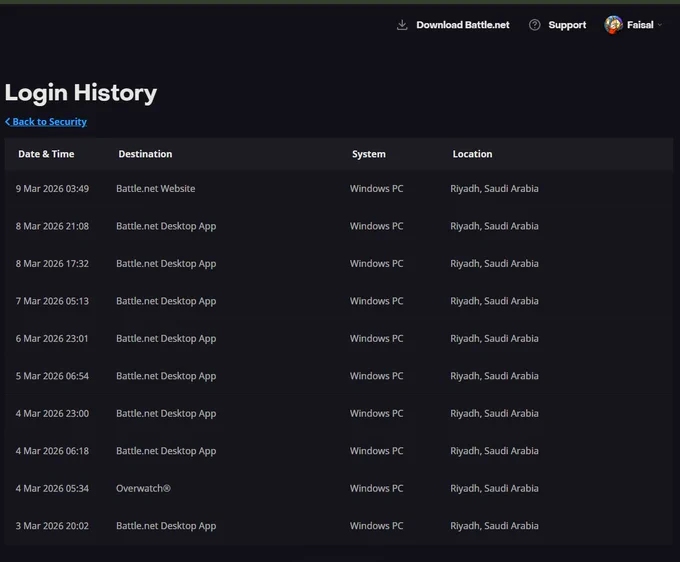Viewport: 680px width, 562px height.
Task: Click Riyadh, Saudi Arabia in 9 Mar 03:49 row
Action: [x=494, y=189]
